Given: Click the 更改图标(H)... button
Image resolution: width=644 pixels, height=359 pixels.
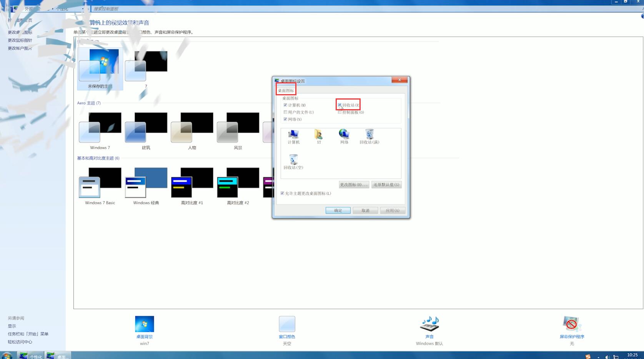Looking at the screenshot, I should pyautogui.click(x=354, y=184).
